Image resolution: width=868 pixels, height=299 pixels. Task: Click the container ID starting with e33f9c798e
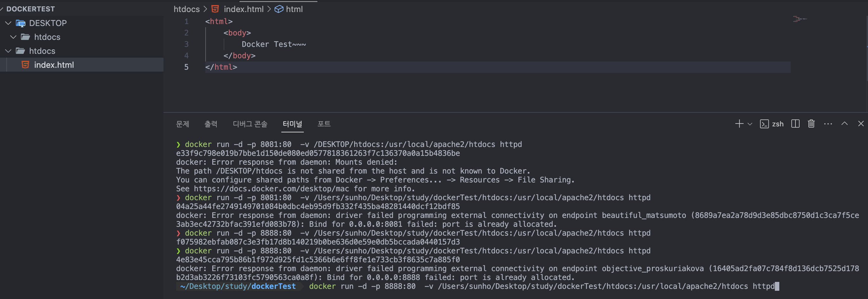coord(318,153)
